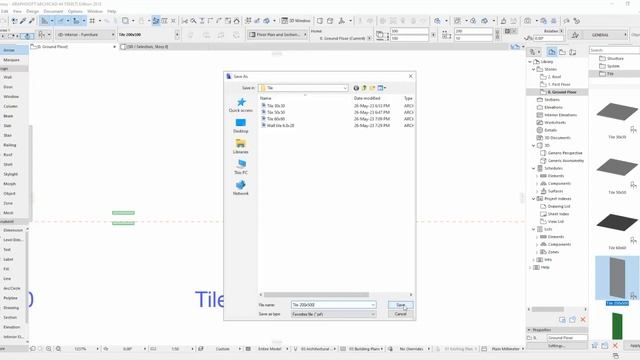Open the Options menu
Viewport: 640px width, 360px height.
[75, 11]
